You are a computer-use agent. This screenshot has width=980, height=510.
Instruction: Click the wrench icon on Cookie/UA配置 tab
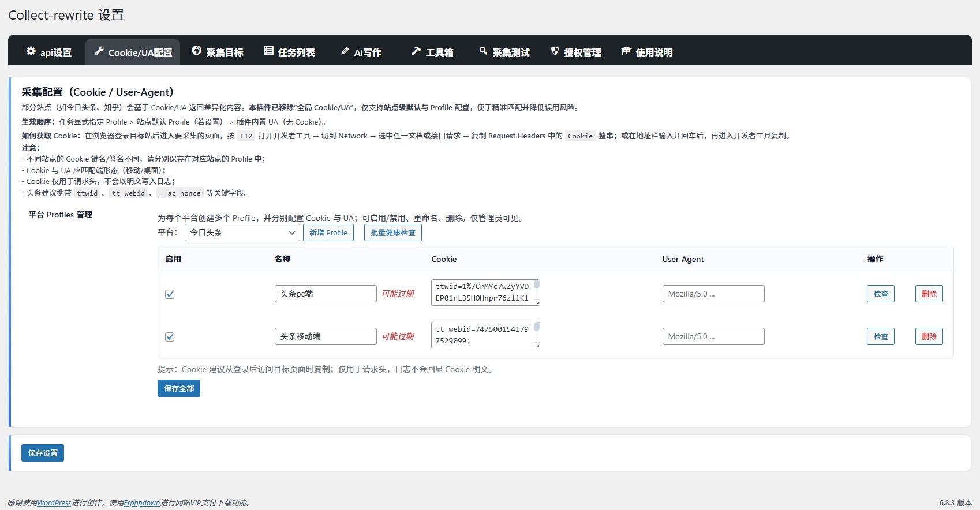click(99, 51)
